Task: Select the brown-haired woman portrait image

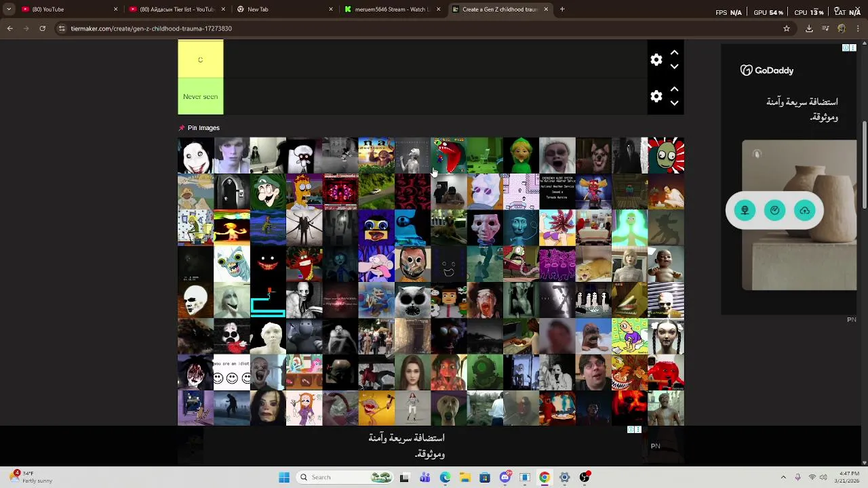Action: (412, 372)
